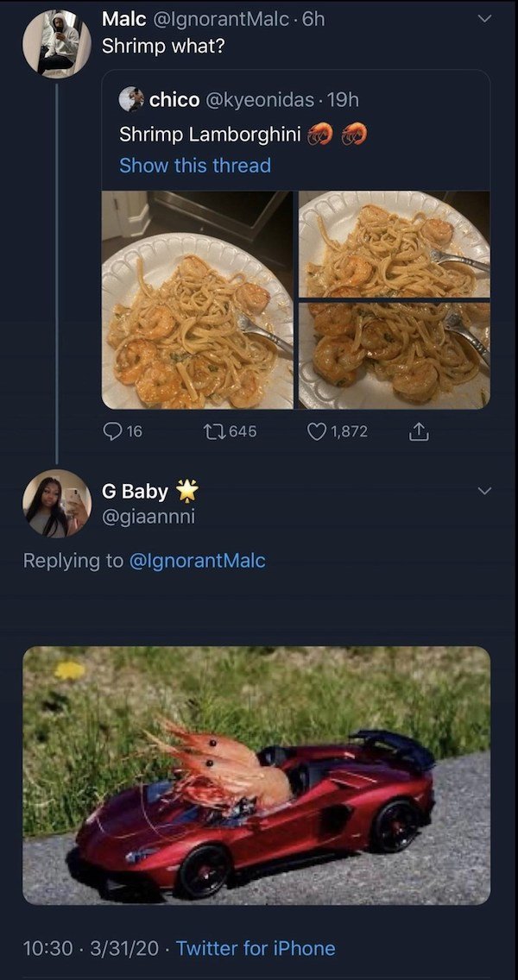The image size is (518, 980).
Task: Tap the @giaannni handle
Action: (148, 517)
